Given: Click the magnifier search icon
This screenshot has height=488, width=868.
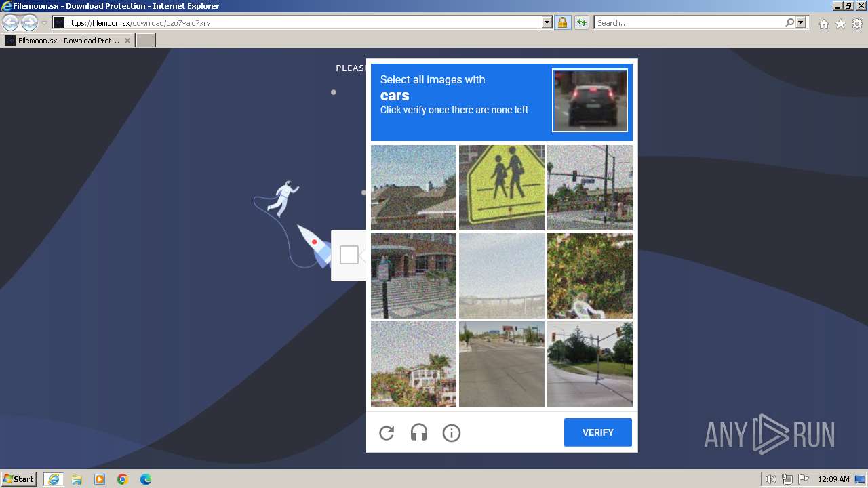Looking at the screenshot, I should coord(789,22).
